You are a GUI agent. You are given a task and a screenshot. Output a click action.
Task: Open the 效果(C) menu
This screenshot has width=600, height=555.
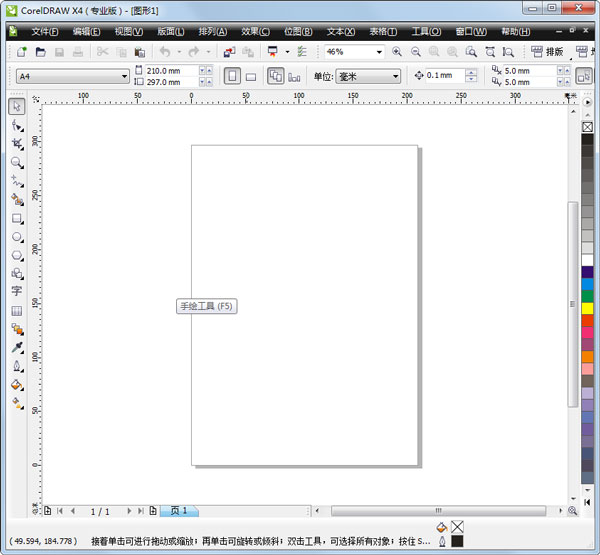255,31
